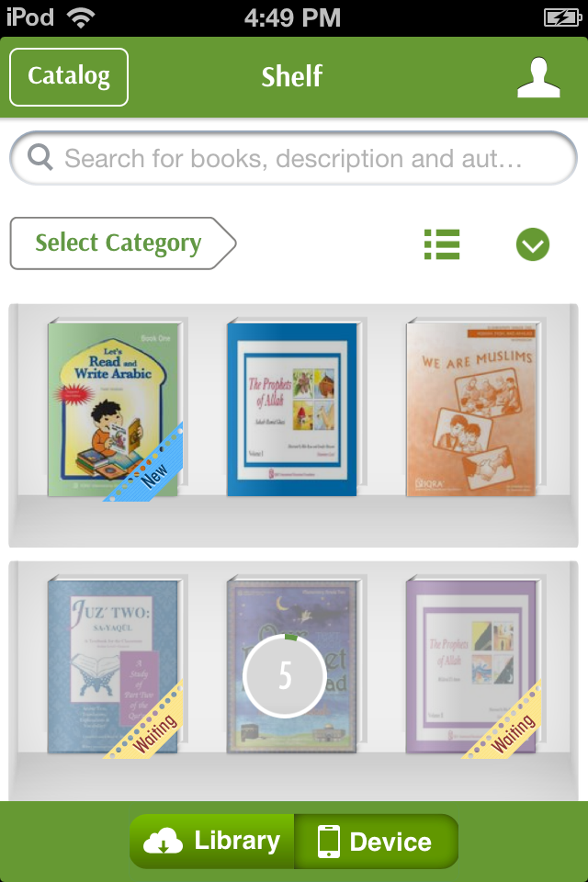Open Let's Read and Write Arabic book
588x882 pixels.
[x=114, y=409]
